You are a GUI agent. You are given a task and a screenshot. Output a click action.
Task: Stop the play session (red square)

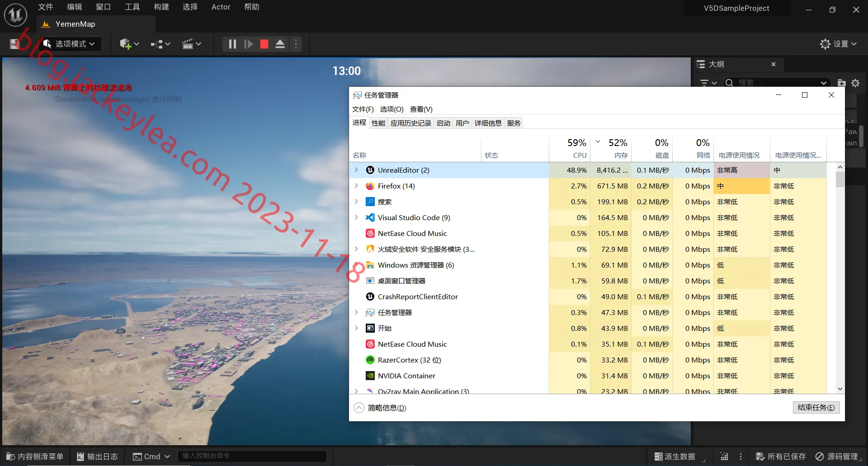click(264, 44)
